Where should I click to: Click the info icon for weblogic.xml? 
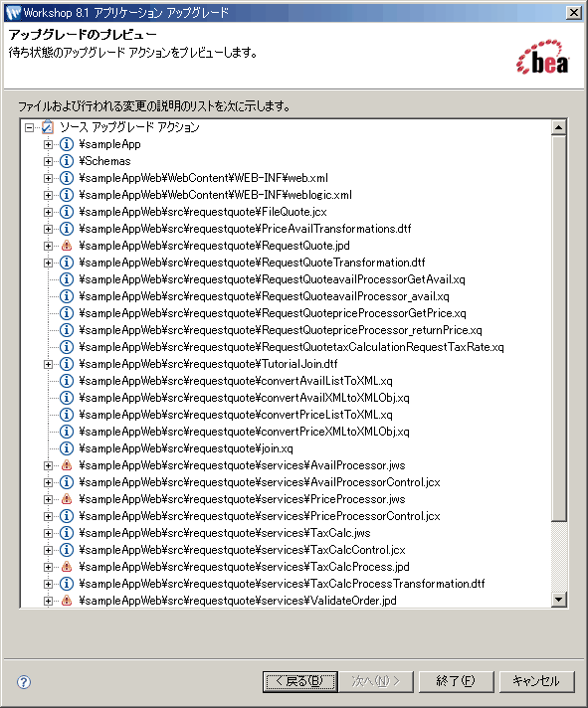tap(67, 195)
